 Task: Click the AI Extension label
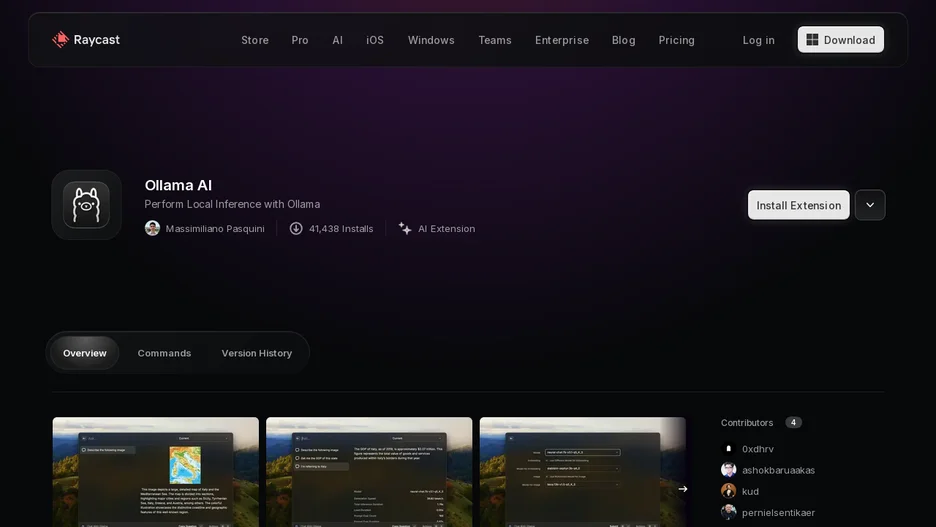point(447,229)
